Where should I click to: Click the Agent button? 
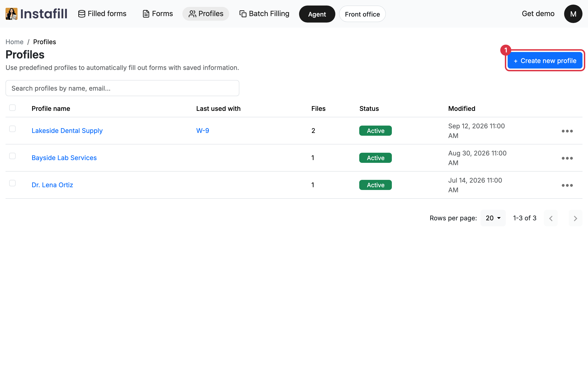[x=317, y=14]
